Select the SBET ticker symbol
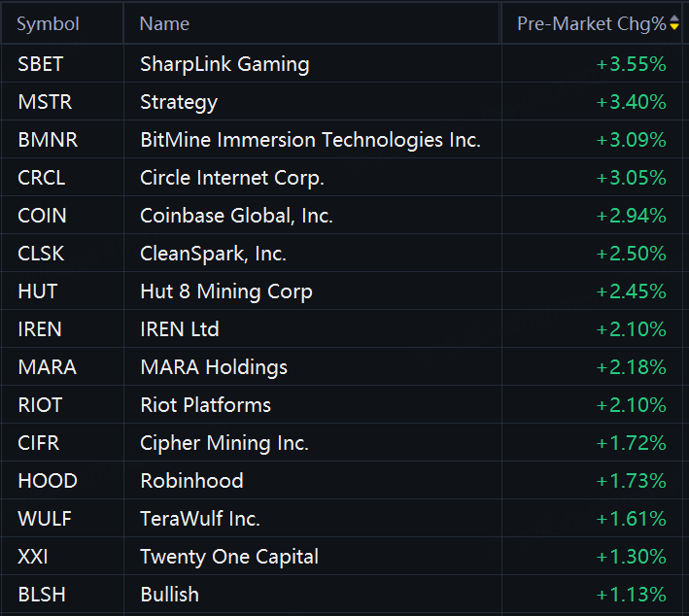The height and width of the screenshot is (616, 689). (x=40, y=64)
